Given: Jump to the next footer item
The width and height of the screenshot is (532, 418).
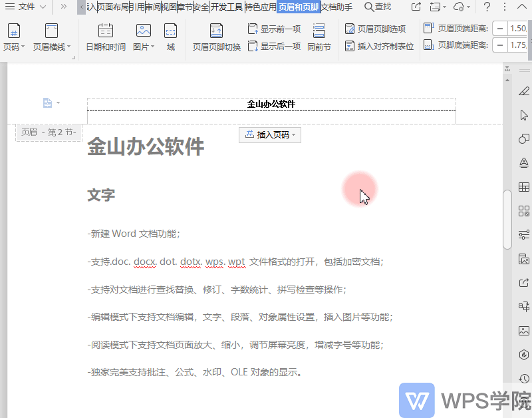Looking at the screenshot, I should tap(274, 45).
